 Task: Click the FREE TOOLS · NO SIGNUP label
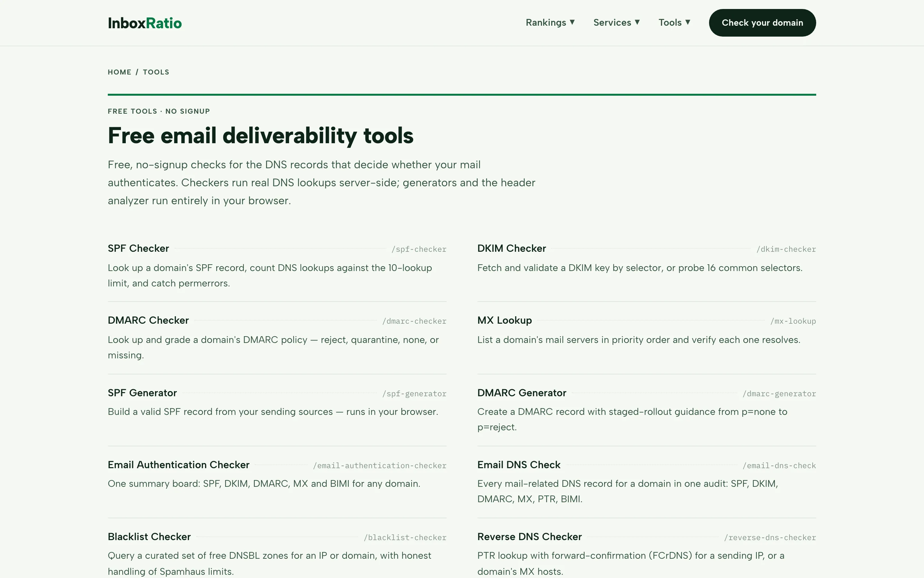159,111
